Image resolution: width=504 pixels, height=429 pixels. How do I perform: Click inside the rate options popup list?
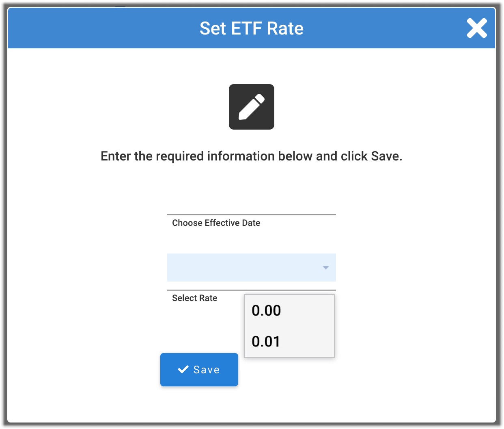(289, 326)
